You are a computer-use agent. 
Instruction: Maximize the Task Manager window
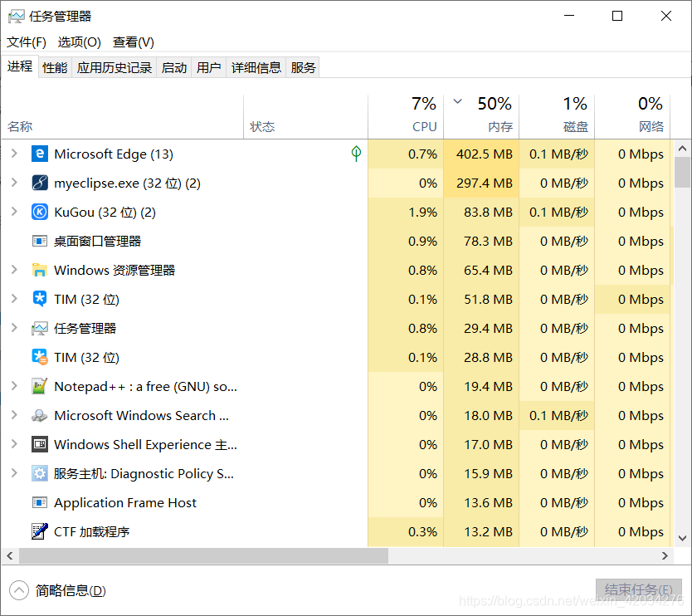617,17
